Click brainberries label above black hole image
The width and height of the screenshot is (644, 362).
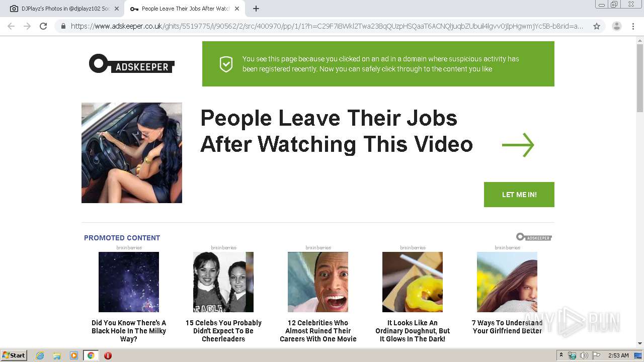pos(129,247)
